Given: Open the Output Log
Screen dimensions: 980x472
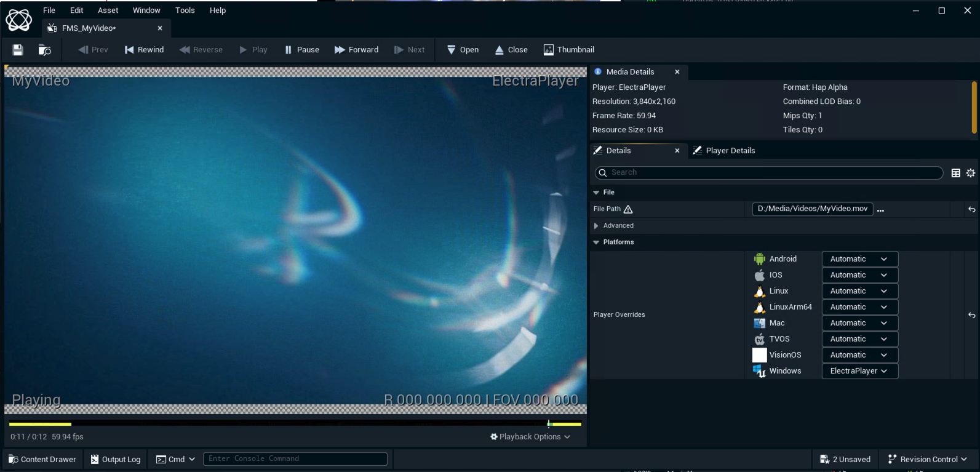Looking at the screenshot, I should [x=116, y=460].
